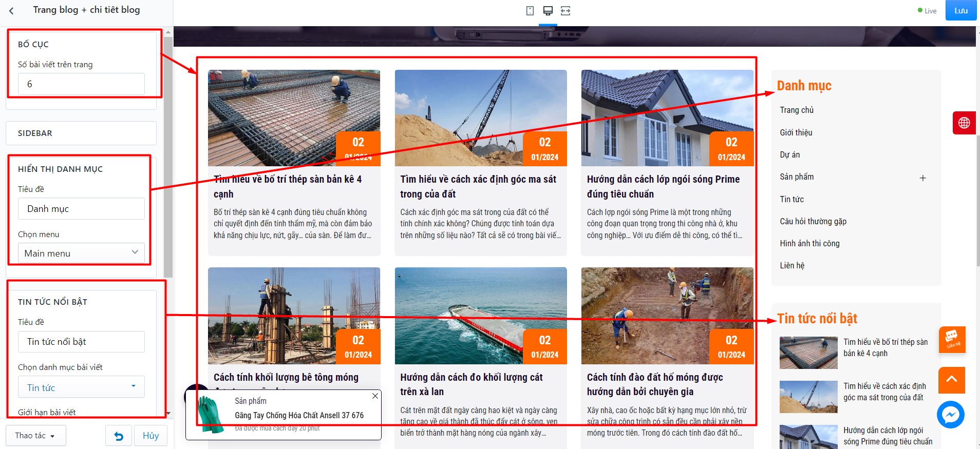This screenshot has width=980, height=449.
Task: Open Liên hệ category link
Action: point(792,265)
